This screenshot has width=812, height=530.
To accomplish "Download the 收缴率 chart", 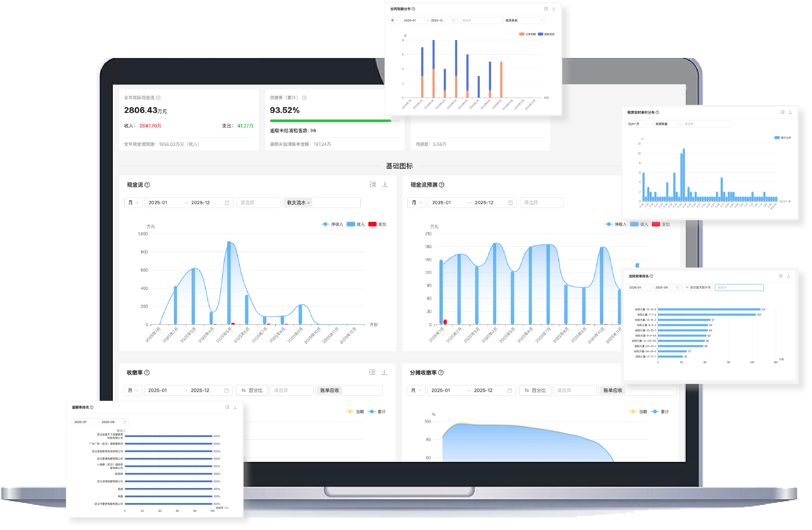I will tap(384, 372).
